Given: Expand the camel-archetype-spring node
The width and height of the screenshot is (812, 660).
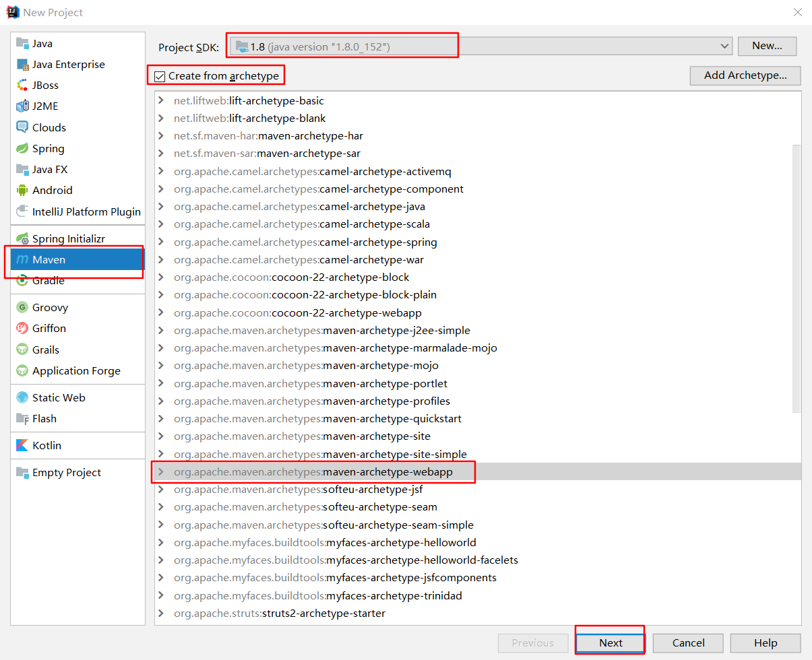Looking at the screenshot, I should tap(160, 242).
